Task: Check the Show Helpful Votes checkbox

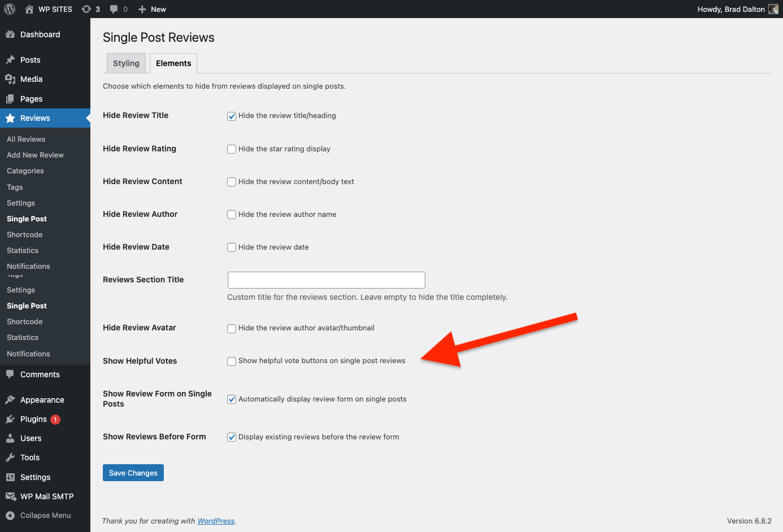Action: [232, 361]
